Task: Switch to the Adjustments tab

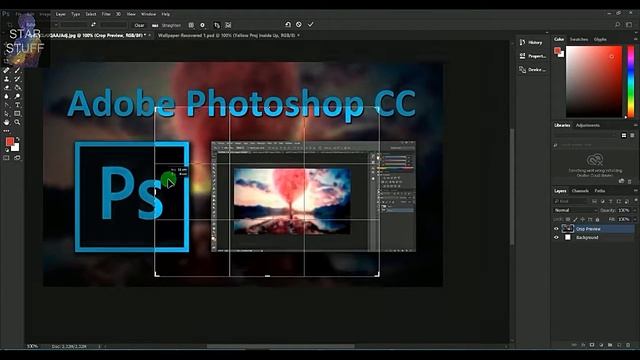Action: (x=588, y=125)
